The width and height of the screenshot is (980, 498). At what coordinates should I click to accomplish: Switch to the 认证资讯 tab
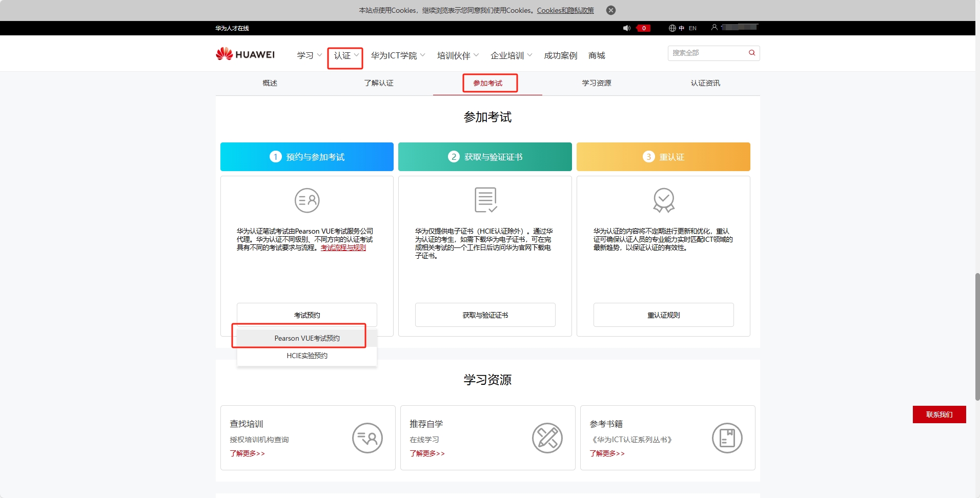pyautogui.click(x=705, y=83)
